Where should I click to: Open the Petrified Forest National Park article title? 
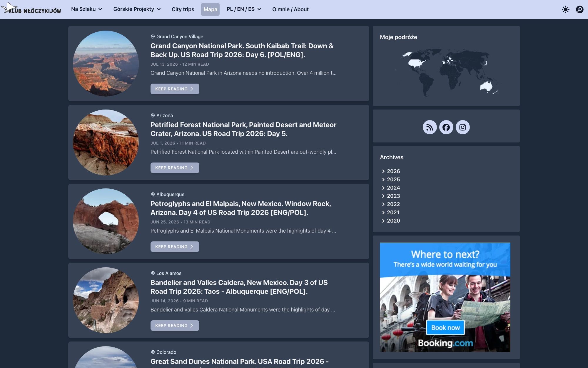pyautogui.click(x=243, y=129)
